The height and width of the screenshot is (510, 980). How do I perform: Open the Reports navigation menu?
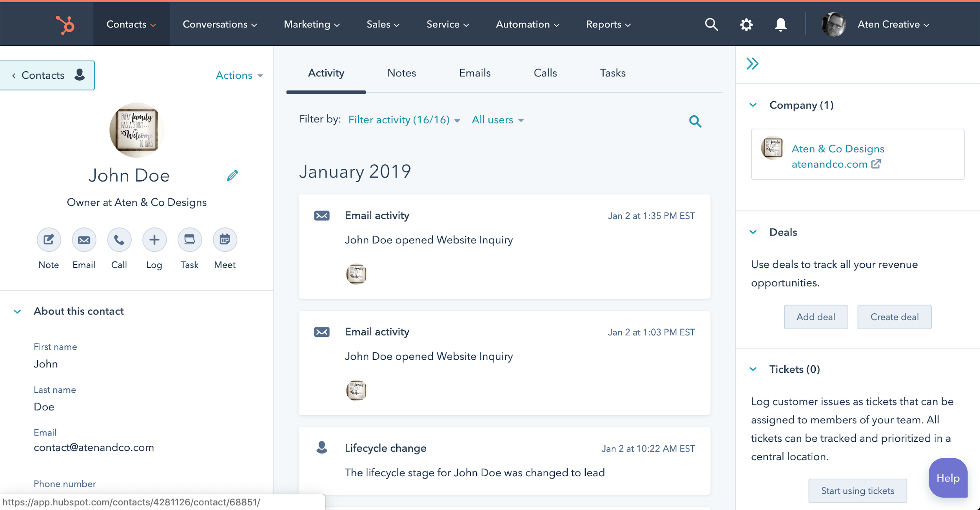pos(608,24)
